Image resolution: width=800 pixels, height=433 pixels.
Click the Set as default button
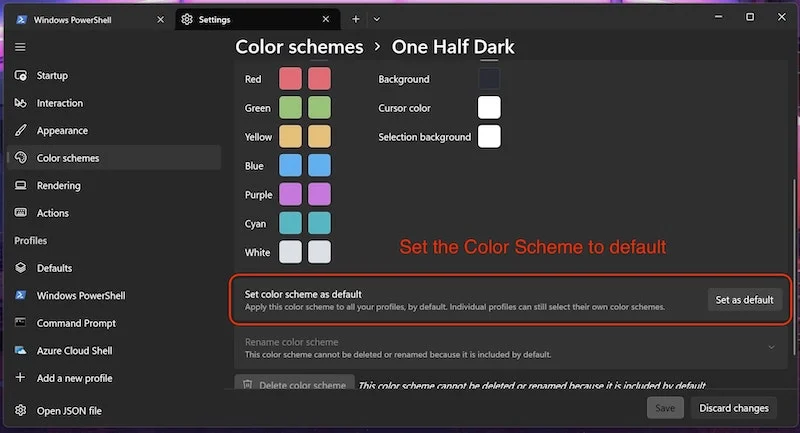coord(744,300)
